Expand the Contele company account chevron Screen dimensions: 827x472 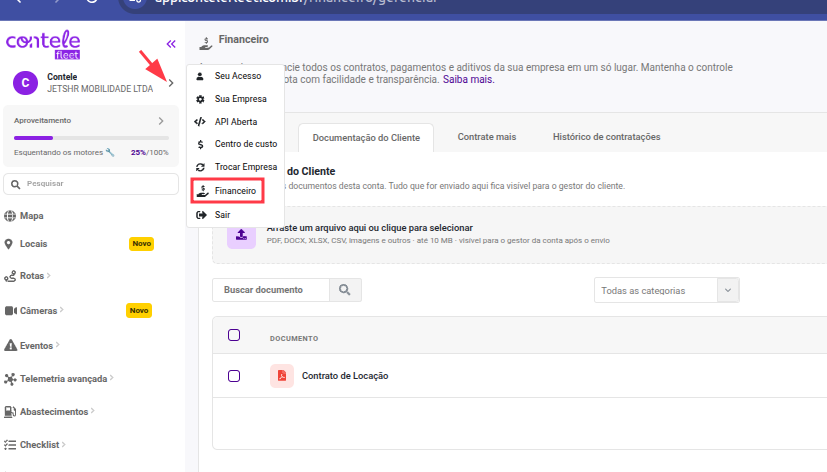(x=171, y=83)
